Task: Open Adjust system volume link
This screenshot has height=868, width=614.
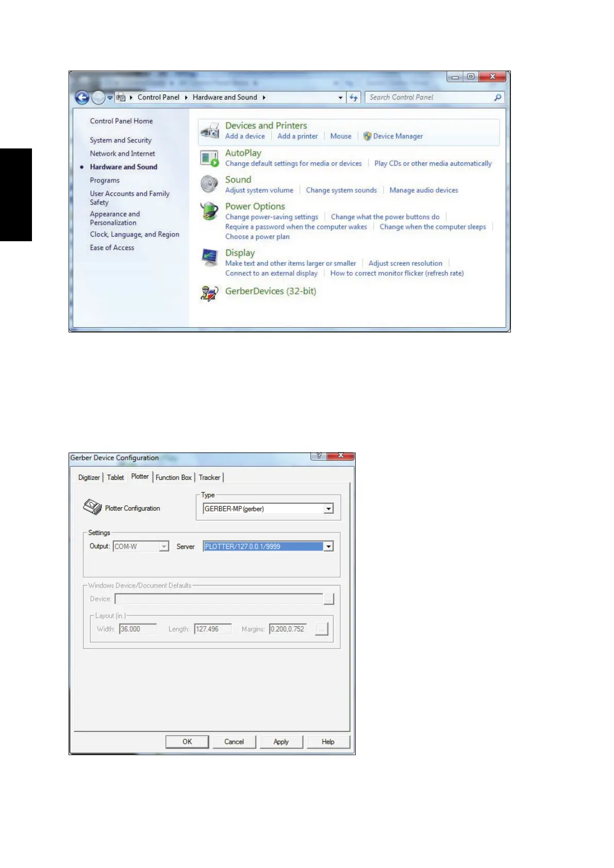Action: (259, 190)
